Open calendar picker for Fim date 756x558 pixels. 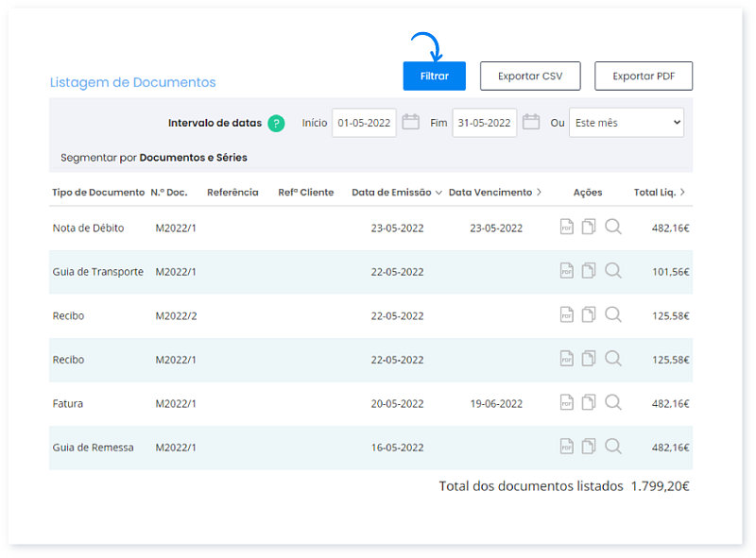531,122
